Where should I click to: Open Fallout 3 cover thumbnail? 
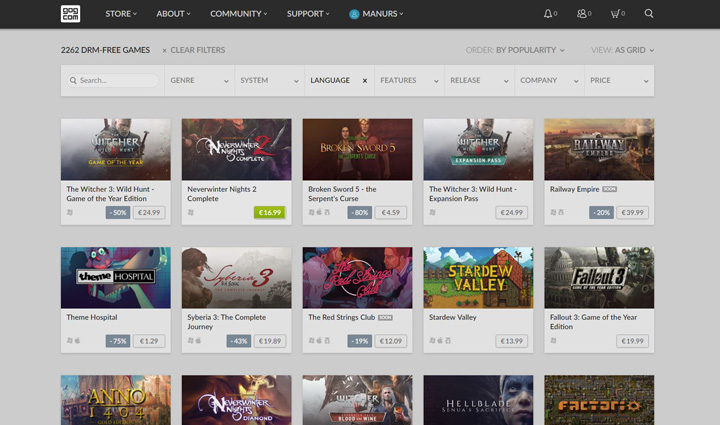pos(599,278)
